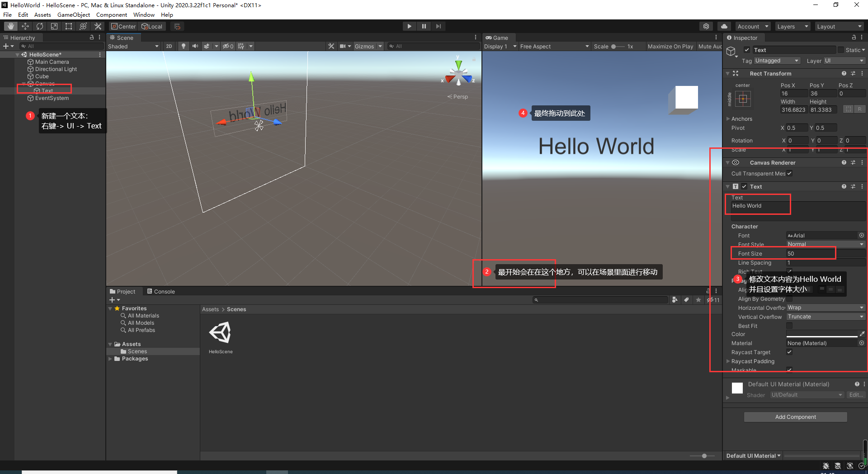Toggle grid snapping icon
Screen dimensions: 868x474
click(177, 26)
